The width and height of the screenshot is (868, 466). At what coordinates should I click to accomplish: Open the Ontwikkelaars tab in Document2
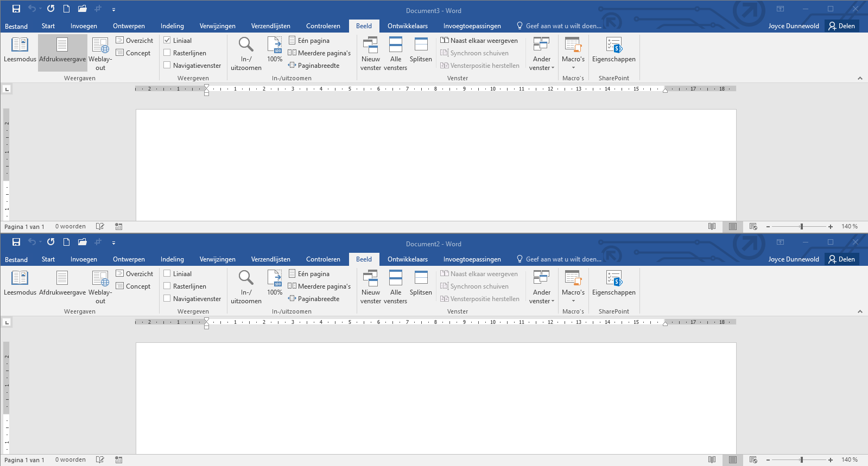tap(408, 259)
